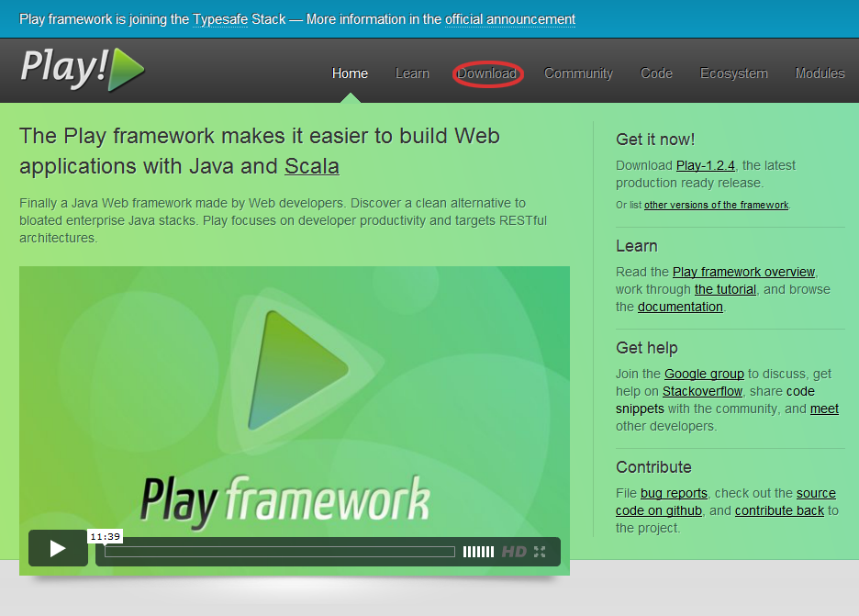Open the Ecosystem nav tab
Screen dimensions: 859x616
733,73
